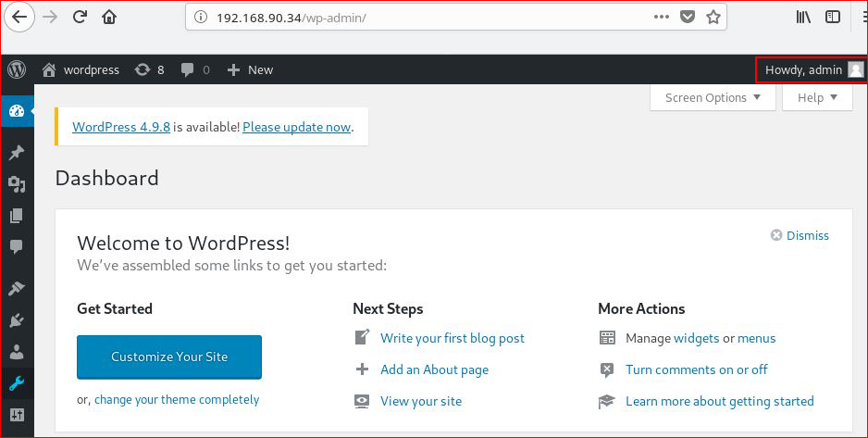The image size is (868, 438).
Task: Open the Howdy, admin account menu
Action: 811,69
